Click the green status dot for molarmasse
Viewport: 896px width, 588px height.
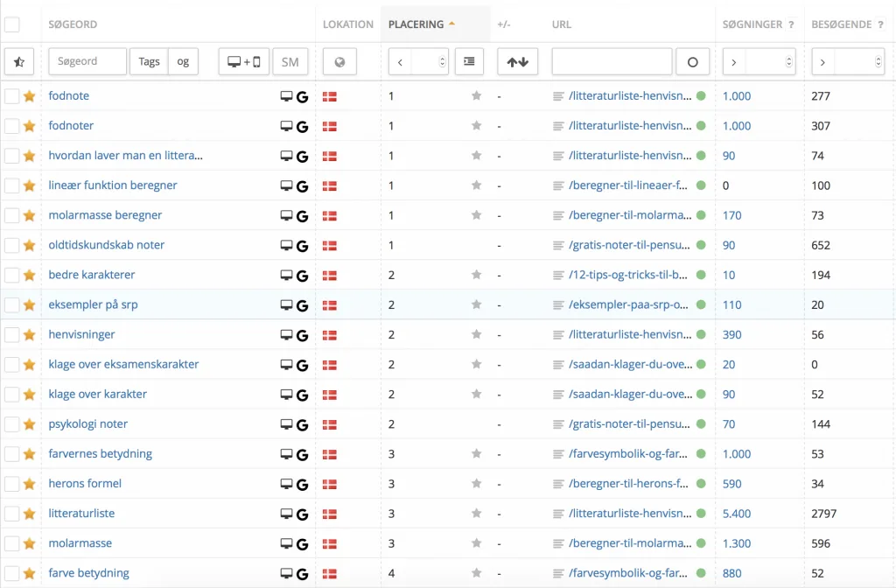[x=701, y=542]
